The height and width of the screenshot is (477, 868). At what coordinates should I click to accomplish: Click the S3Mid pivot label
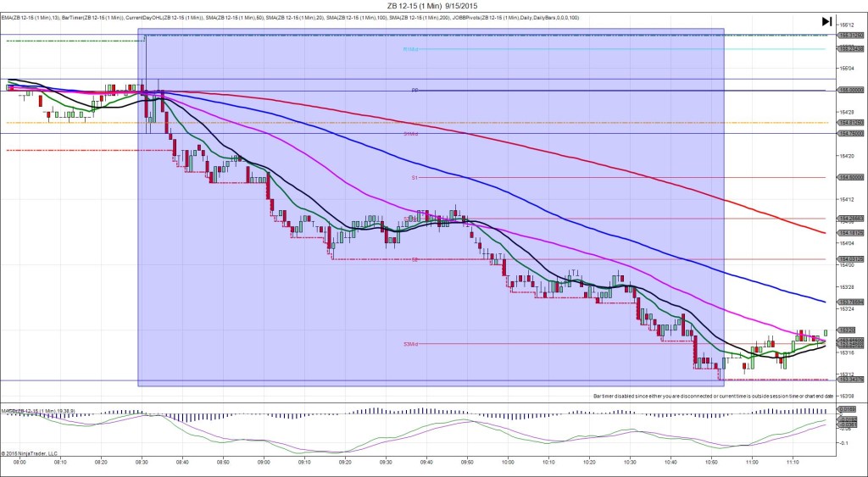[x=410, y=344]
